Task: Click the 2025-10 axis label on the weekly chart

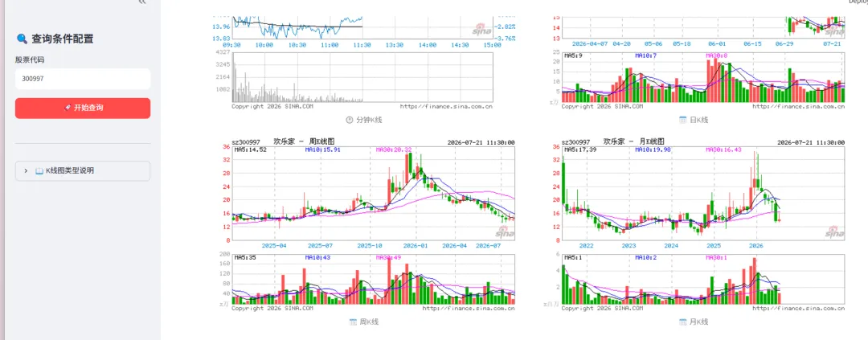Action: 370,245
